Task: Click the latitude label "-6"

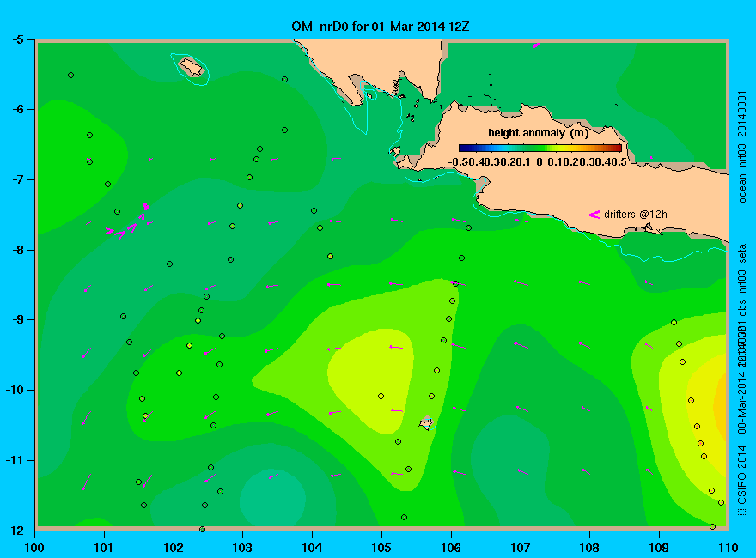Action: [18, 109]
